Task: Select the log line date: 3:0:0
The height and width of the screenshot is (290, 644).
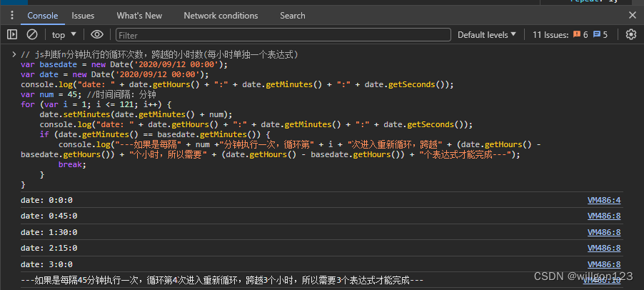Action: click(46, 264)
